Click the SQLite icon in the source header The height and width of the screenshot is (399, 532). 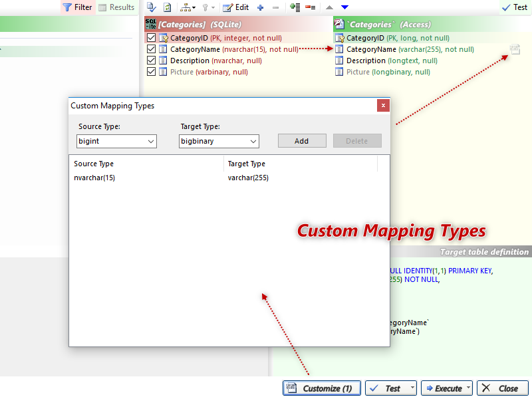tap(151, 24)
